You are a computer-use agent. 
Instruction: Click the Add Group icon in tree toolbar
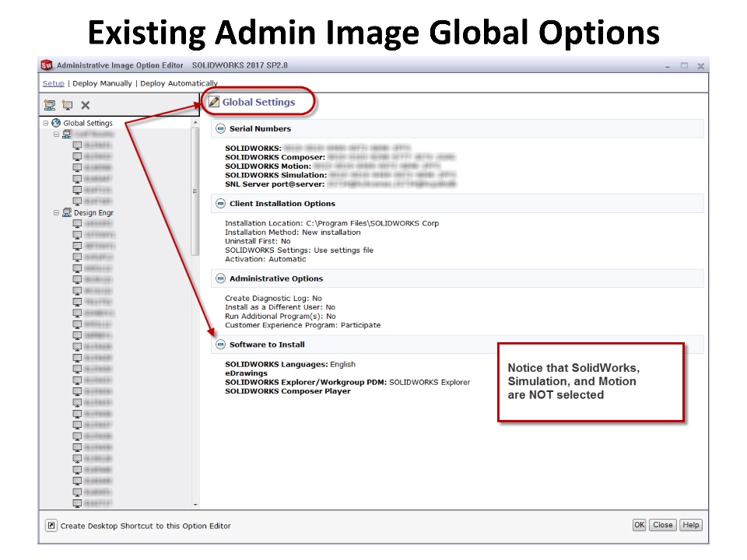click(50, 105)
